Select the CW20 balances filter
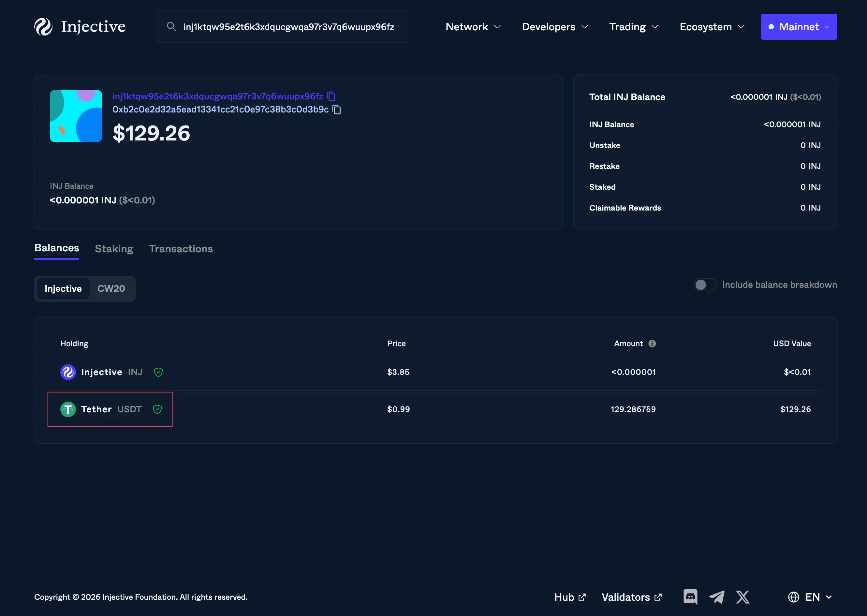 [x=111, y=289]
